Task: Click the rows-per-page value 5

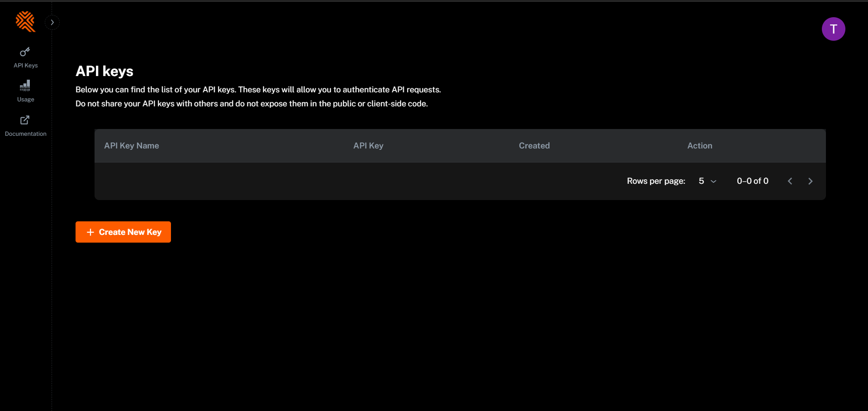Action: 702,181
